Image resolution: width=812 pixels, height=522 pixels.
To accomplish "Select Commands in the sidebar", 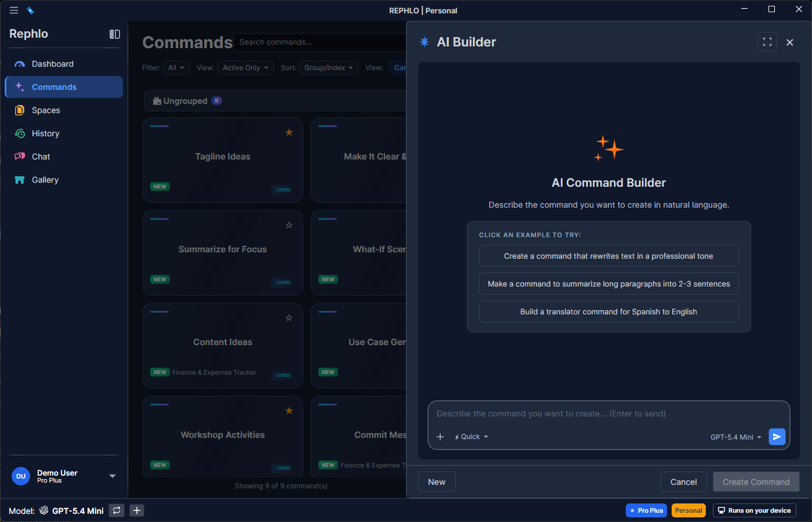I will [64, 87].
